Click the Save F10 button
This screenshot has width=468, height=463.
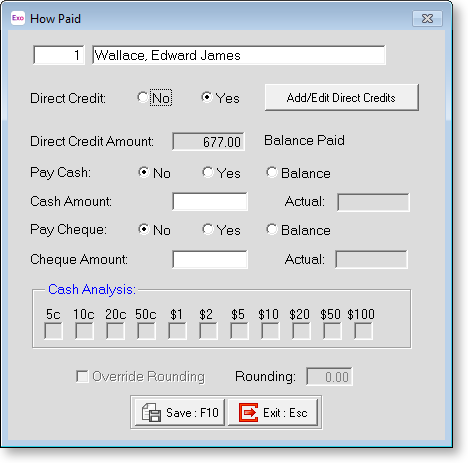coord(180,413)
